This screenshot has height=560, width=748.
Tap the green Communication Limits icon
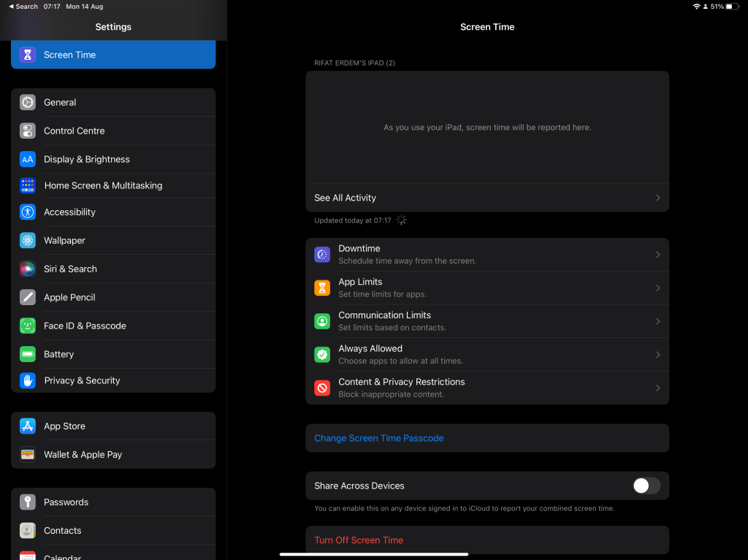pos(322,321)
